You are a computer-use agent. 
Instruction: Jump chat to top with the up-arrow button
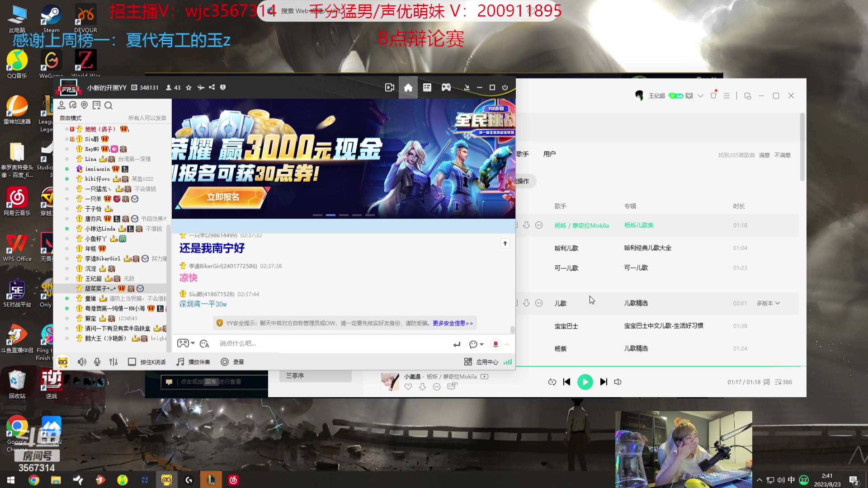[505, 243]
